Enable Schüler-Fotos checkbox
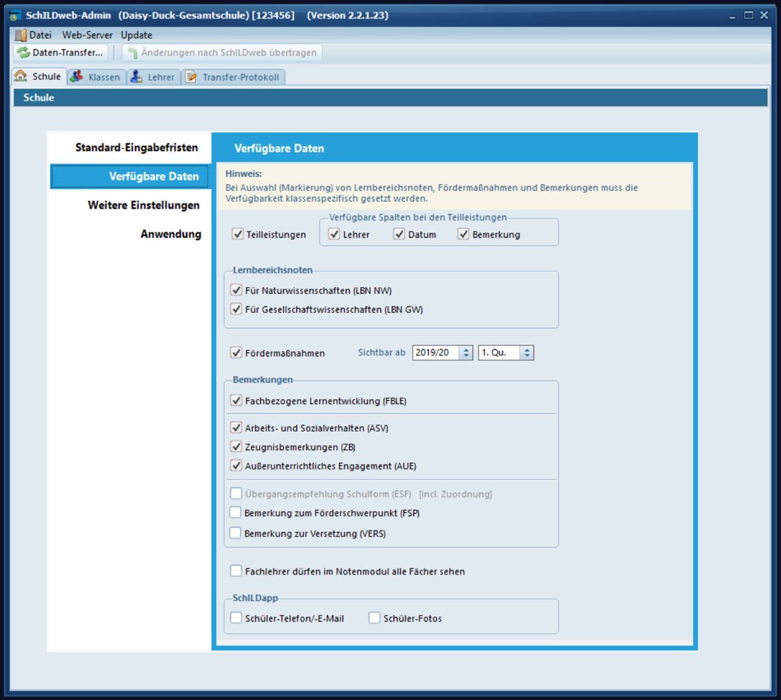The height and width of the screenshot is (700, 781). pyautogui.click(x=375, y=618)
